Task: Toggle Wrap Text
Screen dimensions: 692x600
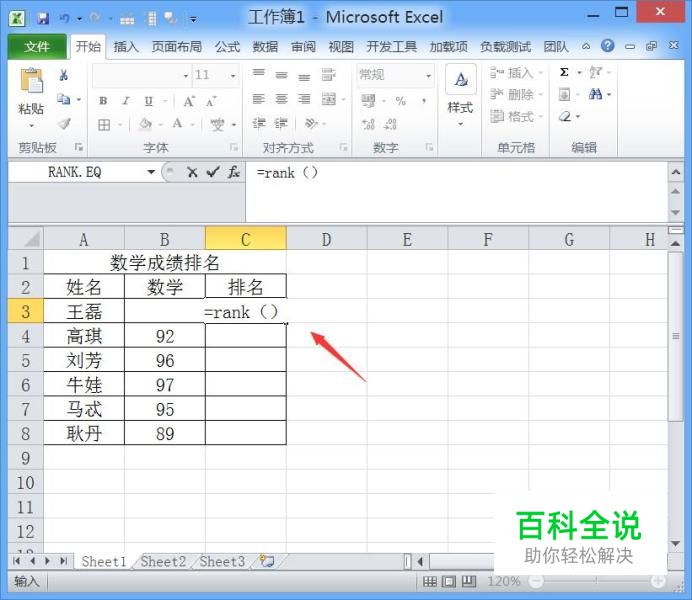Action: pos(328,75)
